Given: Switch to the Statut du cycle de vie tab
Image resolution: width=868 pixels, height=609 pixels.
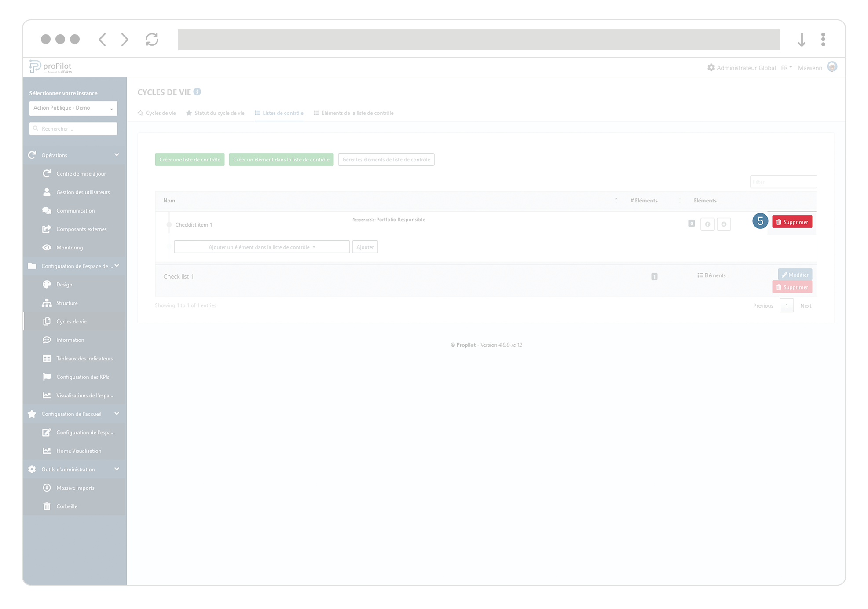Looking at the screenshot, I should tap(219, 113).
